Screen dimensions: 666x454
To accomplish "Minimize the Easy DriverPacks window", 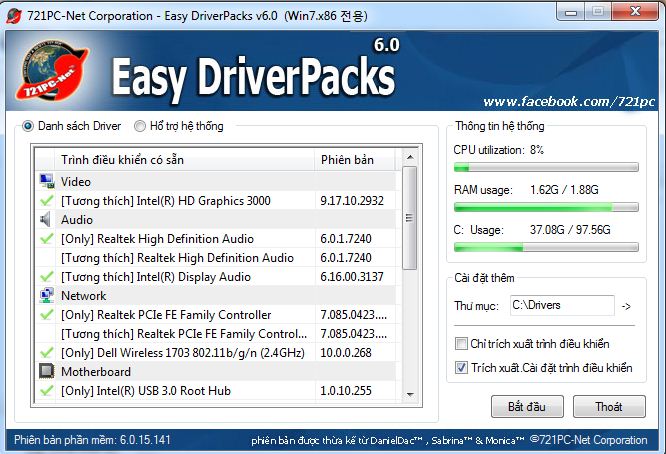I will point(570,11).
